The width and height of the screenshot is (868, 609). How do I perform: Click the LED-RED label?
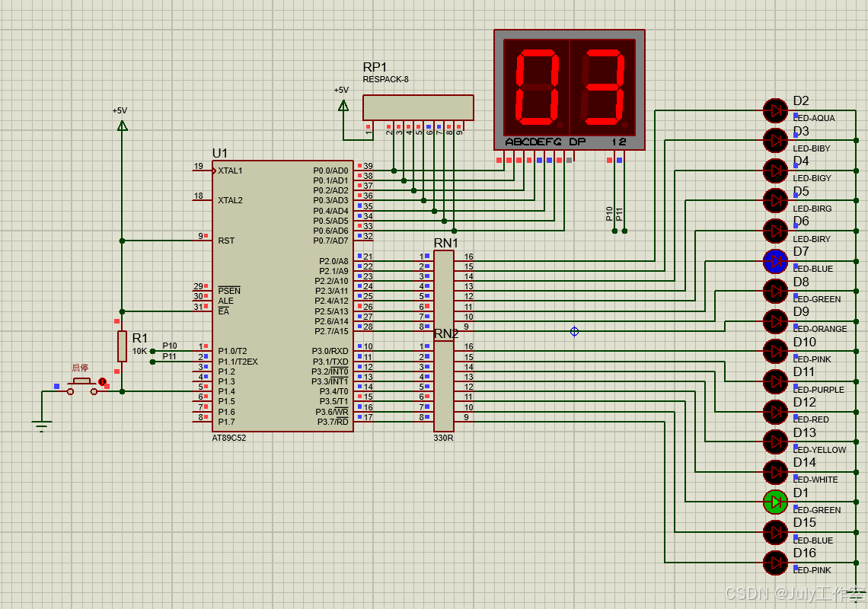811,419
